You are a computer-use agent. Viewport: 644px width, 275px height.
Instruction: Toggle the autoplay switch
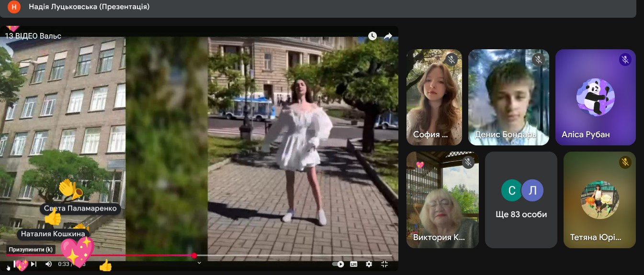tap(339, 264)
